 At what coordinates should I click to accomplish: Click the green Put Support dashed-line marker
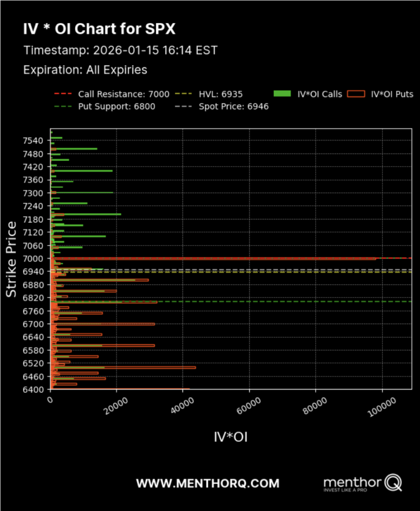pyautogui.click(x=64, y=107)
